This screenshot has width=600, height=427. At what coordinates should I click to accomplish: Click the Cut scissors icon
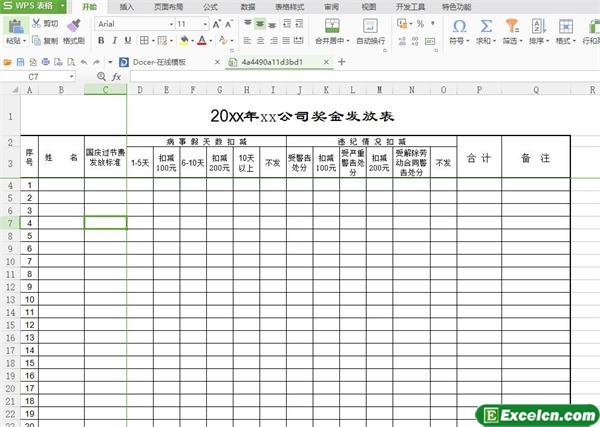36,23
